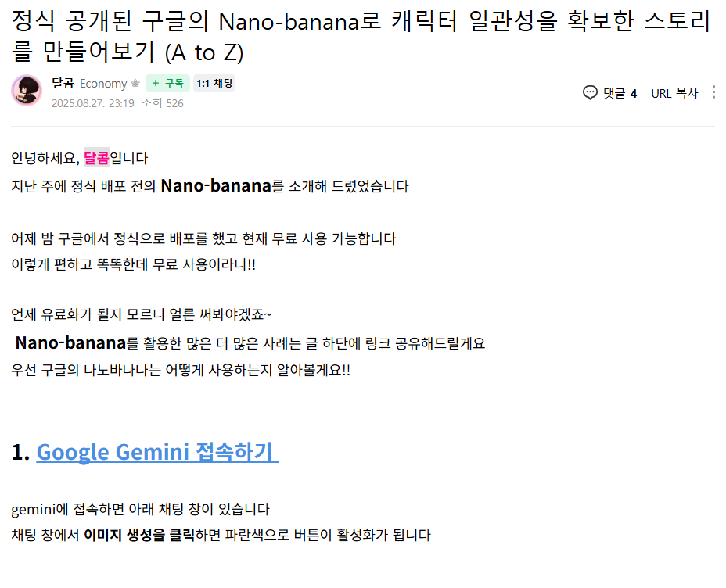726x588 pixels.
Task: Click the pink highlighted 달콤 in greeting
Action: [96, 158]
